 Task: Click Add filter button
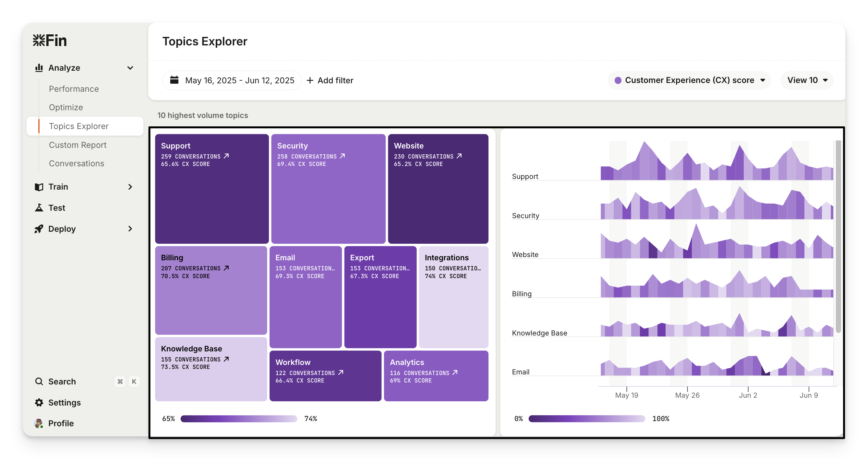point(330,80)
